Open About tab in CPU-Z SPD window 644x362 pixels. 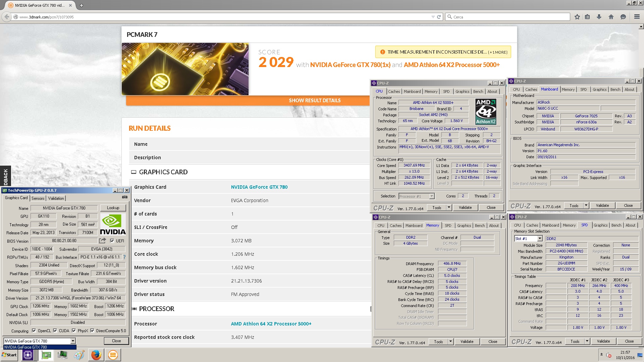[x=630, y=225]
